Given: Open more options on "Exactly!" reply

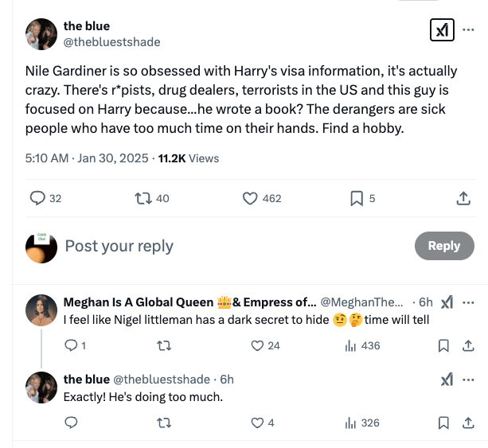Looking at the screenshot, I should coord(468,380).
